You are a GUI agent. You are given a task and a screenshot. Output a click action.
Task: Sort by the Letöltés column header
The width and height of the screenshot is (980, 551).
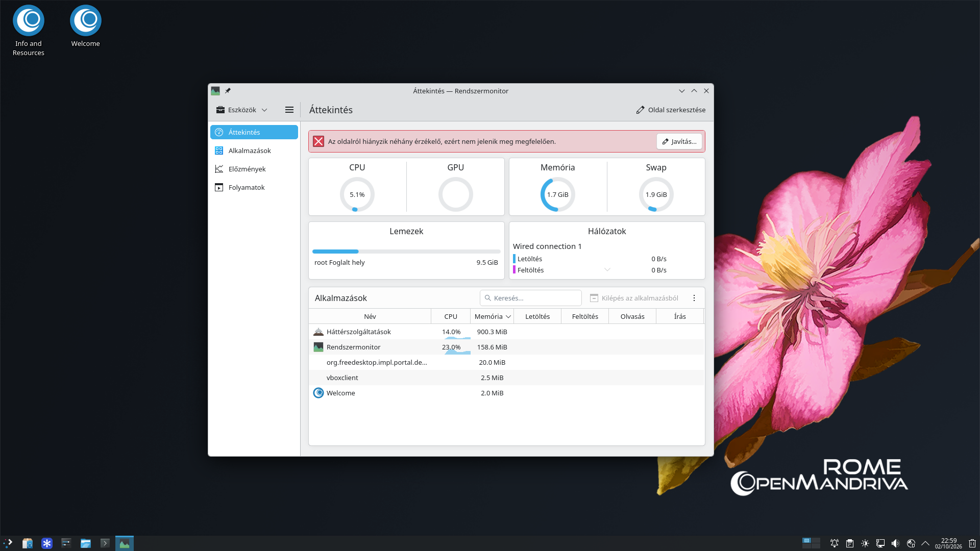pyautogui.click(x=537, y=316)
